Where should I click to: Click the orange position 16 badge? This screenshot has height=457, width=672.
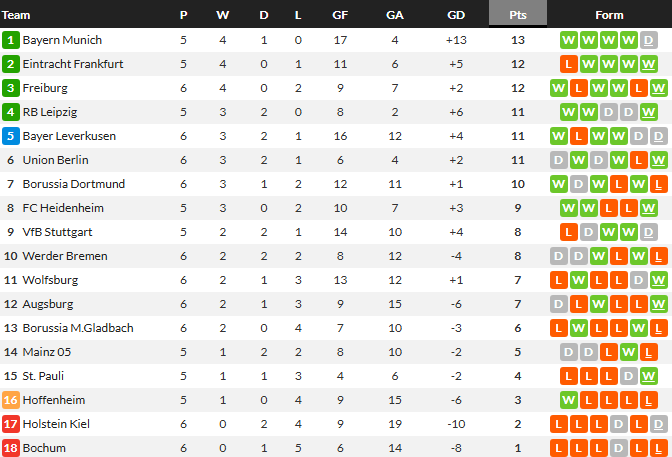(x=11, y=400)
